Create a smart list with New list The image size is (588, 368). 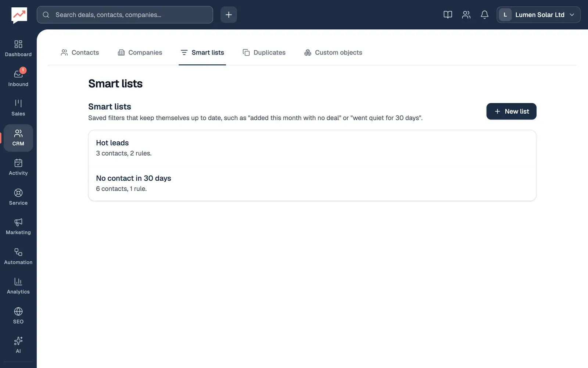tap(511, 111)
